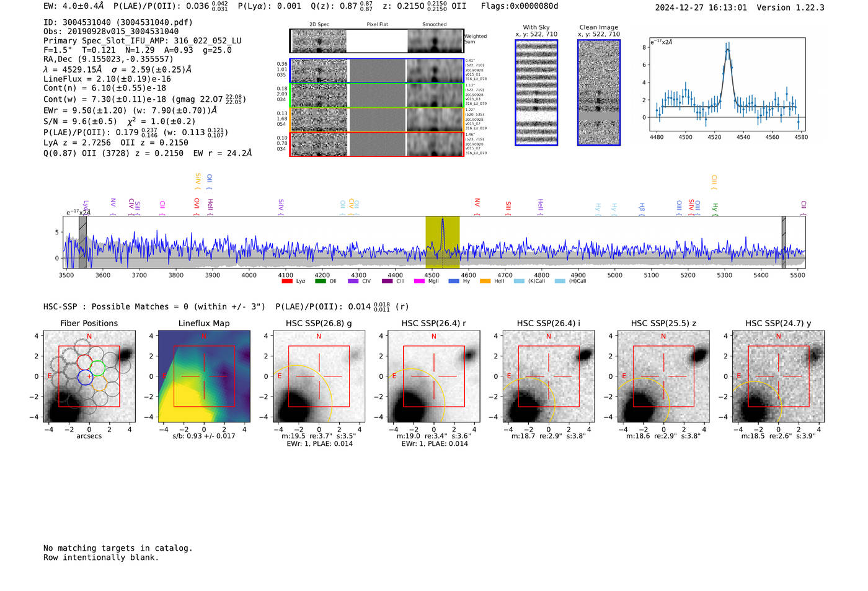868x591 pixels.
Task: Select the orange-bordered 2D fiber spectrum row
Action: tap(376, 120)
